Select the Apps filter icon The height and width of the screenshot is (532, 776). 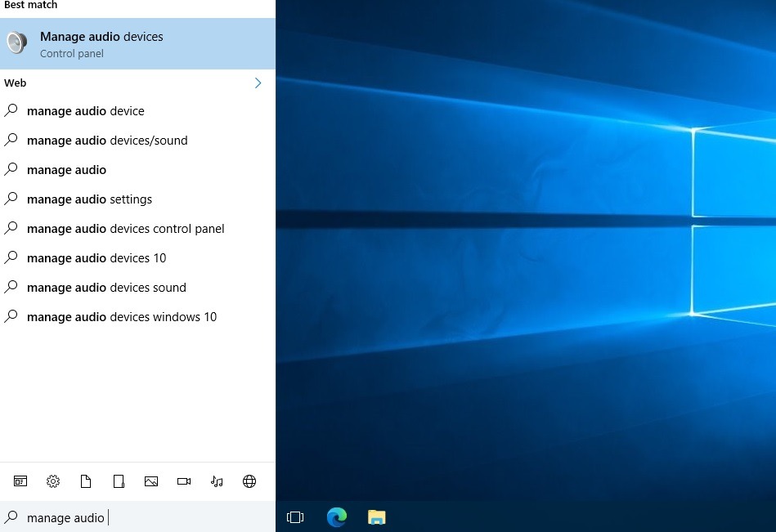[x=20, y=481]
